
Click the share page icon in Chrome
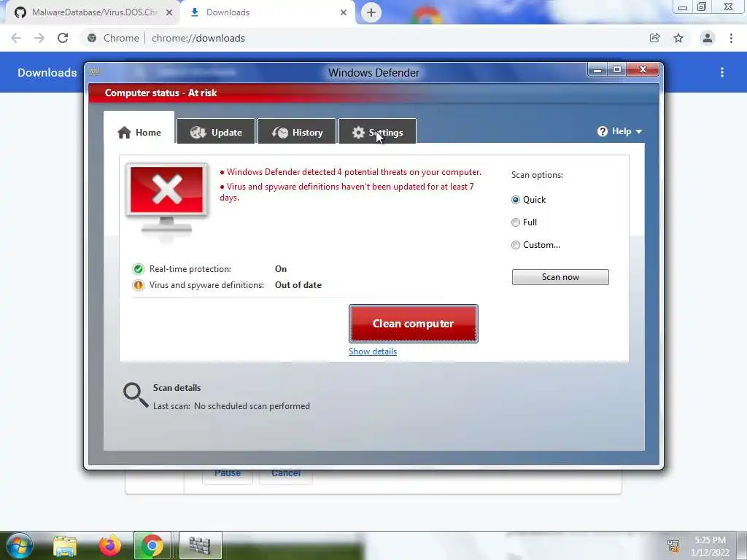pos(654,38)
